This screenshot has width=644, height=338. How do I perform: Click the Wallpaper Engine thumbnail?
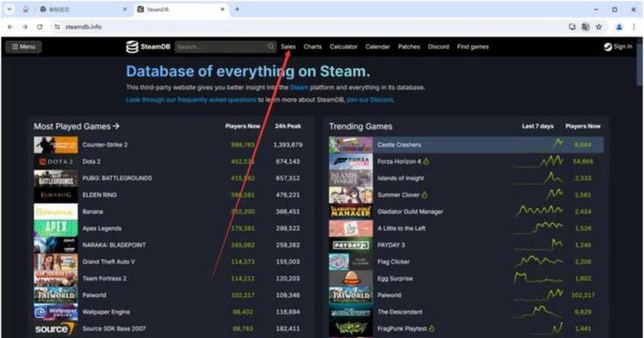tap(55, 312)
